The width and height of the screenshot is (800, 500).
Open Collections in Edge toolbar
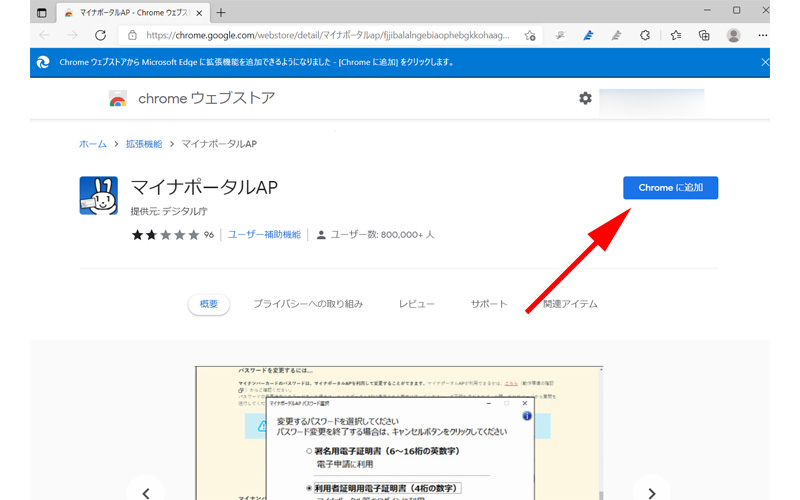pos(704,35)
